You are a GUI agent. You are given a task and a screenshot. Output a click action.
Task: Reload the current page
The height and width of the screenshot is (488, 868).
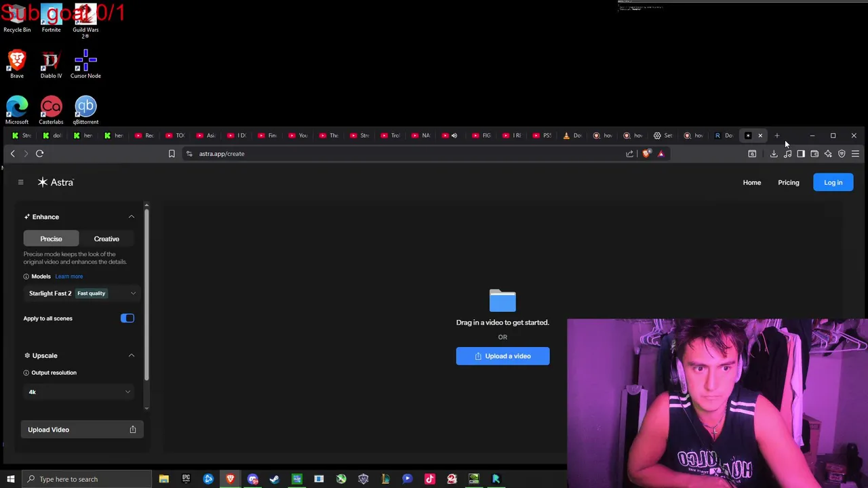tap(39, 154)
